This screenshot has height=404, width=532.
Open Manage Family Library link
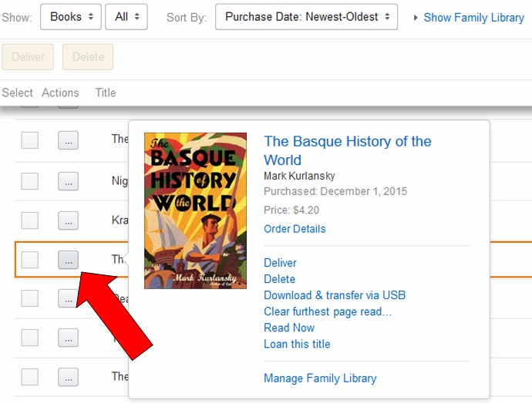pos(320,379)
